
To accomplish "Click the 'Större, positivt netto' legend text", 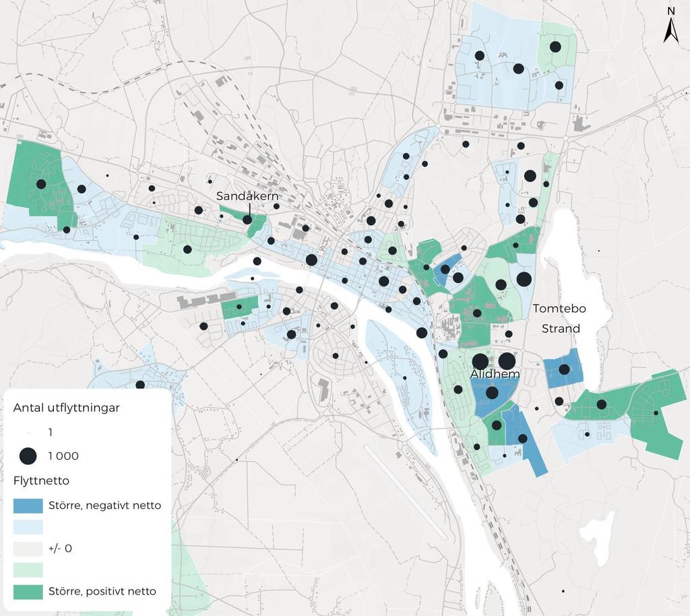I will pyautogui.click(x=102, y=591).
